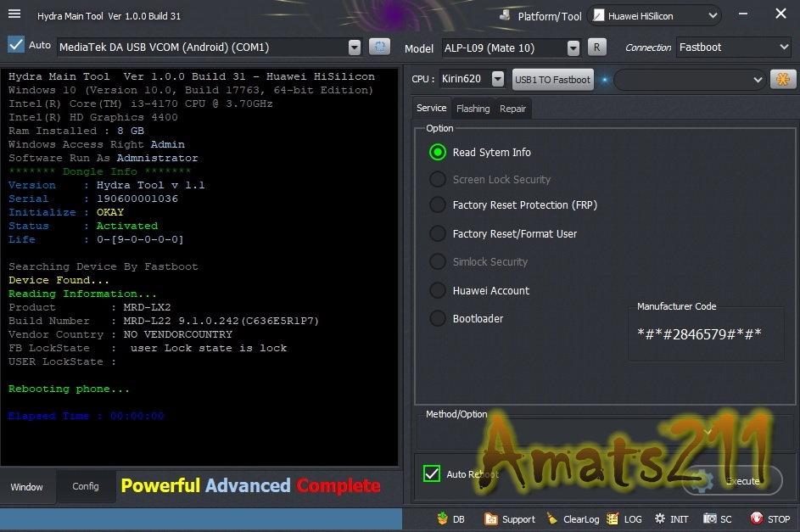Switch to the Service tab

pyautogui.click(x=431, y=108)
